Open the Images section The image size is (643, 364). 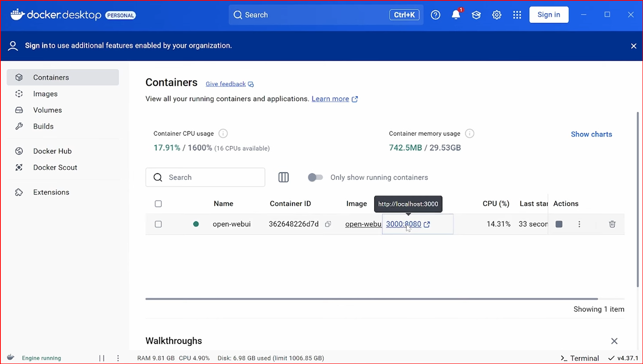point(63,94)
